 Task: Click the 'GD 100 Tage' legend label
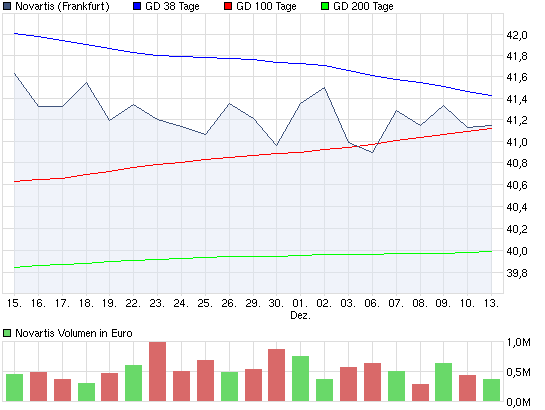tap(266, 6)
